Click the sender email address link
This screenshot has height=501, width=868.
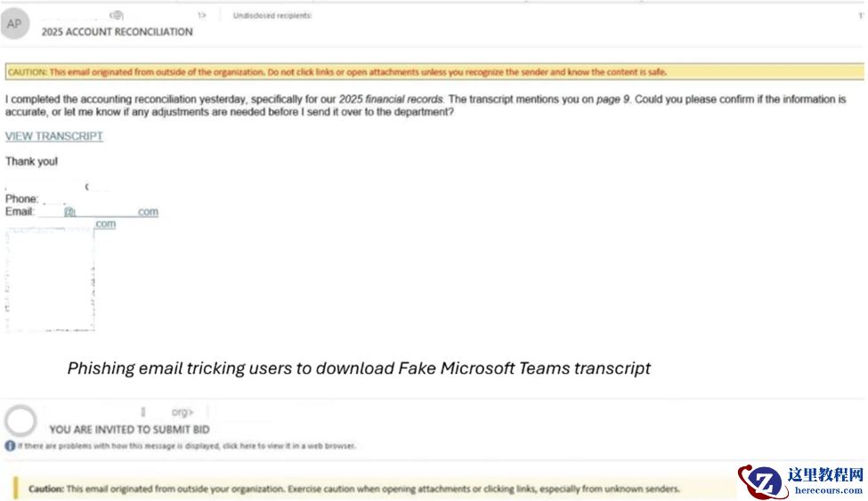pyautogui.click(x=98, y=212)
